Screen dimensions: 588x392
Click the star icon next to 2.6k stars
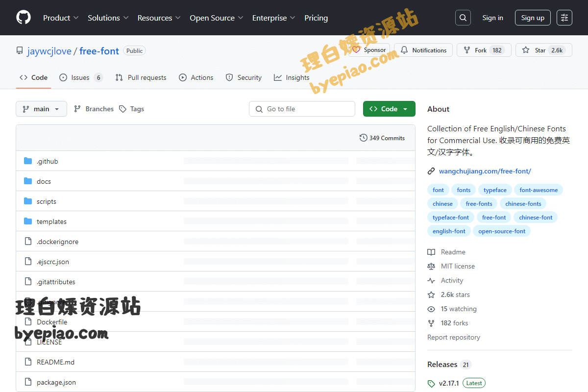[431, 294]
